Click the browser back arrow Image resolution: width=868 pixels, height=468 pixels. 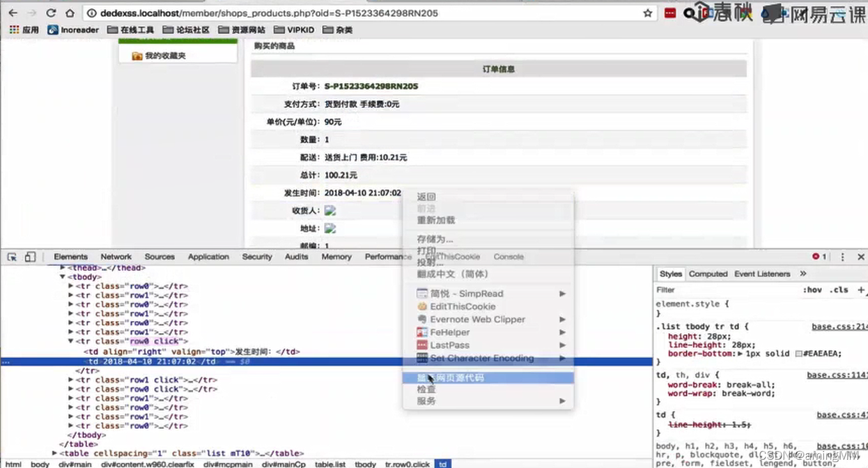click(x=13, y=13)
